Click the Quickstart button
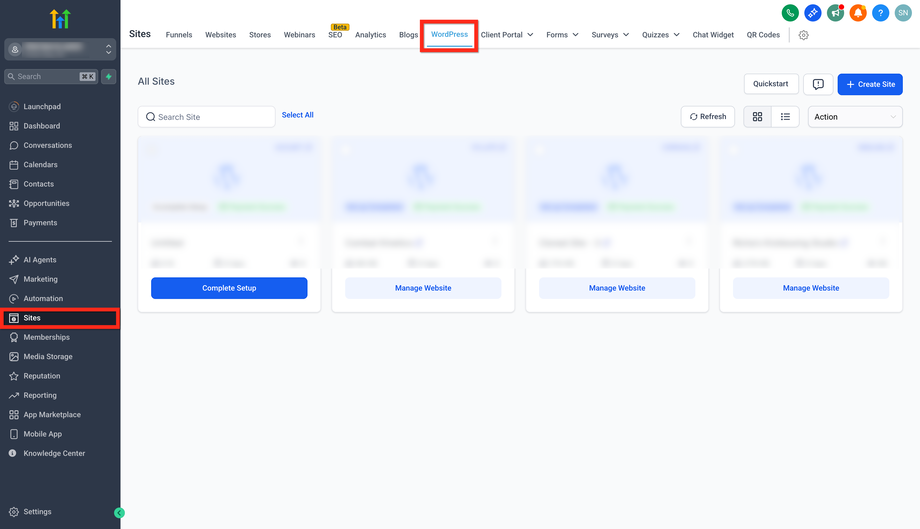 771,84
